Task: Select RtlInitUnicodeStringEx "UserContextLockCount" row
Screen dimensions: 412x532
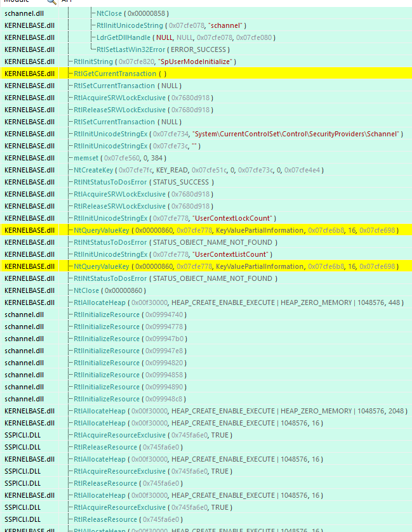Action: pos(206,218)
